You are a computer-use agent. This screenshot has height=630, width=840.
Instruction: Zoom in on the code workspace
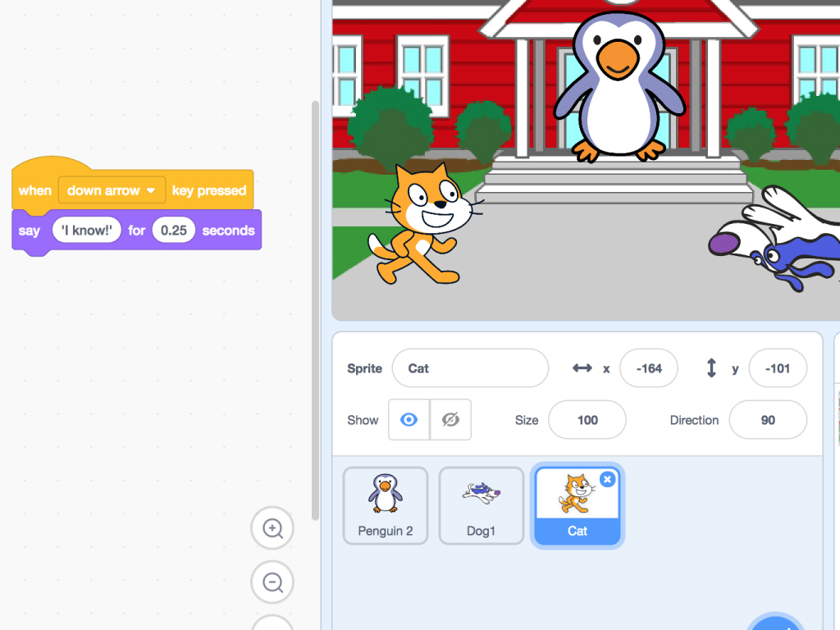point(272,528)
